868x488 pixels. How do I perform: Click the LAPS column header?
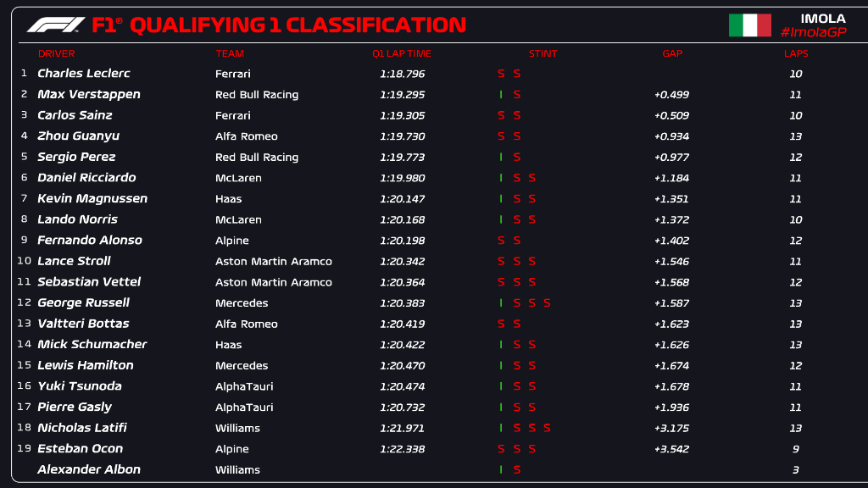coord(796,53)
